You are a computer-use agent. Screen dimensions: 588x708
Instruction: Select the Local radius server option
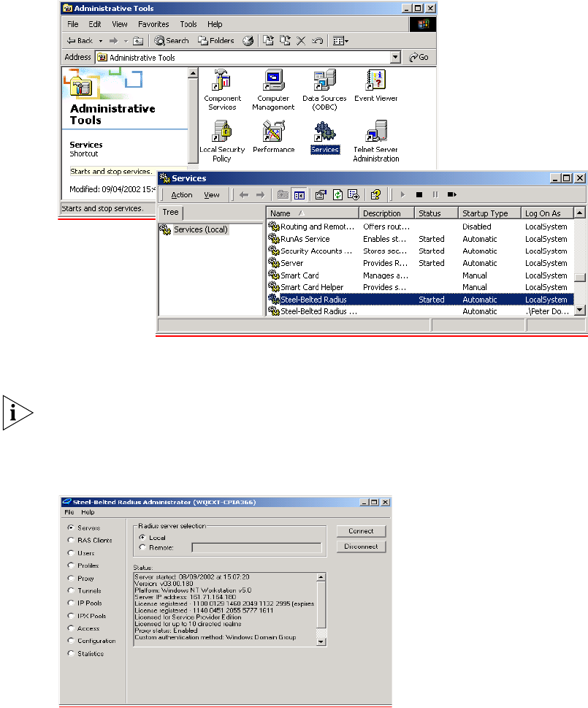click(142, 537)
